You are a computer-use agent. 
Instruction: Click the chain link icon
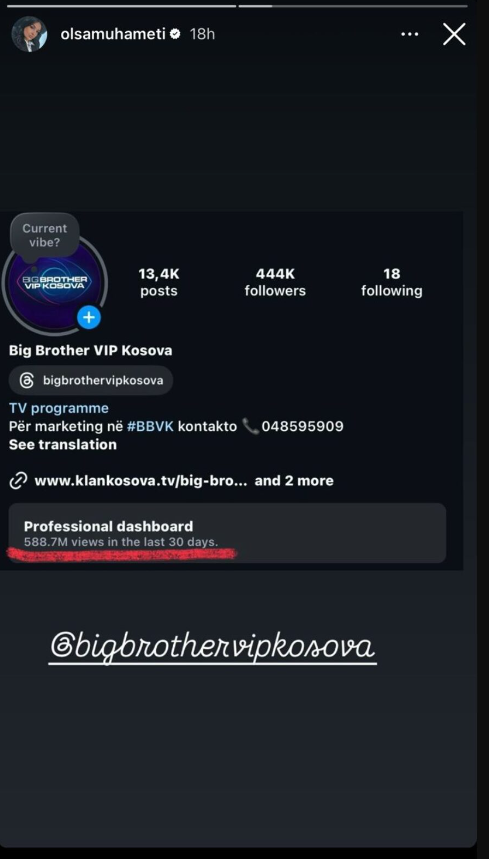[x=19, y=481]
